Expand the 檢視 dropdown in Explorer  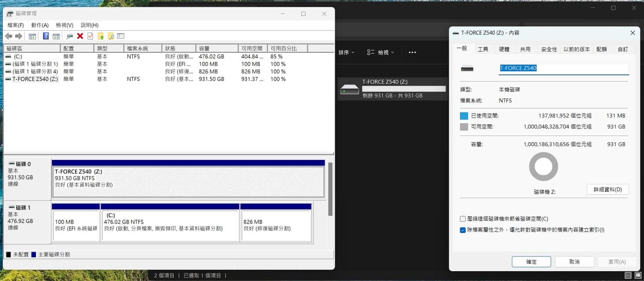381,52
